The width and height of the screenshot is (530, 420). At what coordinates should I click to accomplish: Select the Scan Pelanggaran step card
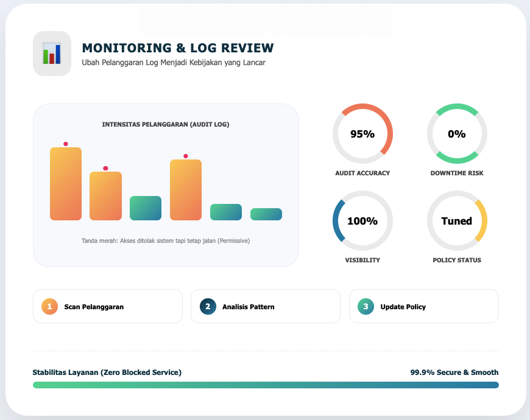[x=107, y=306]
